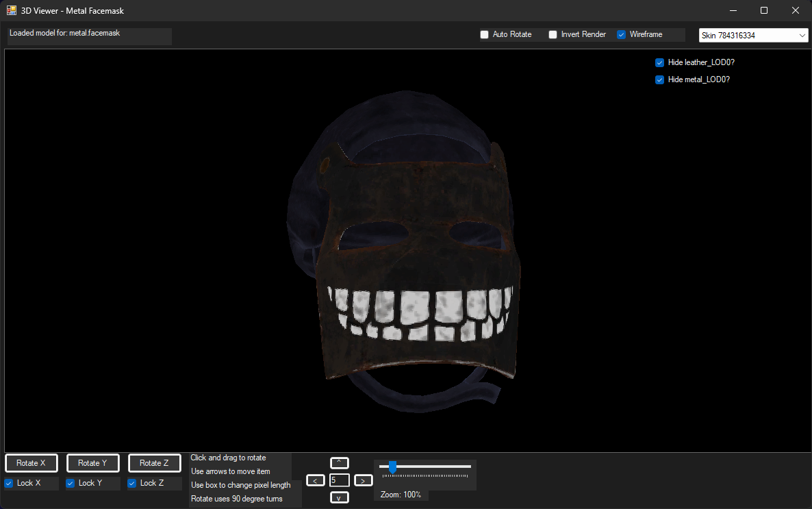Viewport: 812px width, 509px height.
Task: Uncheck Hide metal_LOD0
Action: point(659,79)
